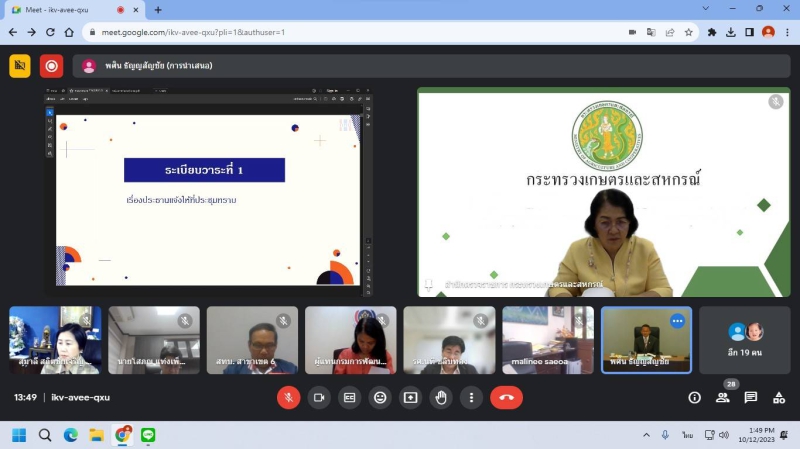Leave the call with the red button
Image resolution: width=800 pixels, height=449 pixels.
click(506, 397)
